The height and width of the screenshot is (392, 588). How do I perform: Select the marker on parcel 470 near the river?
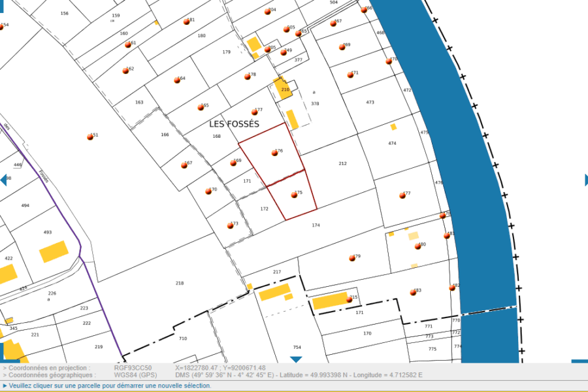click(389, 61)
